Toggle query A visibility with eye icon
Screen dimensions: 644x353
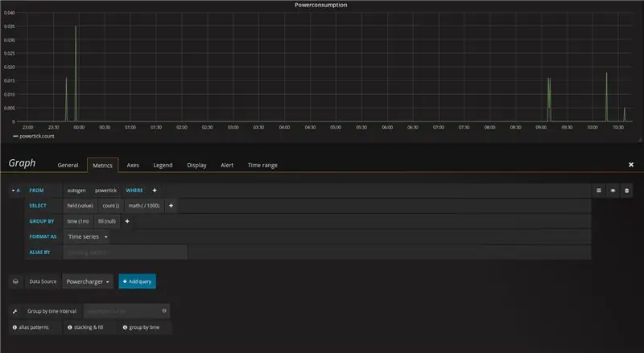[613, 191]
